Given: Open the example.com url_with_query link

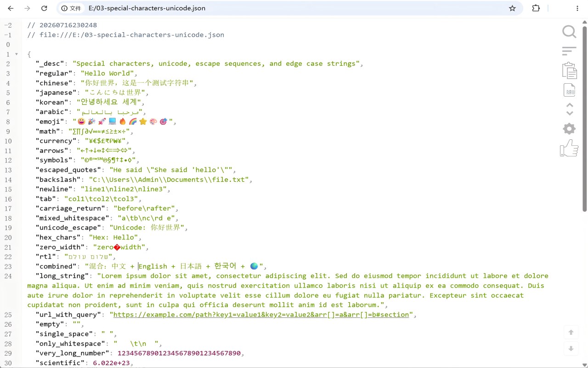Looking at the screenshot, I should tap(261, 315).
